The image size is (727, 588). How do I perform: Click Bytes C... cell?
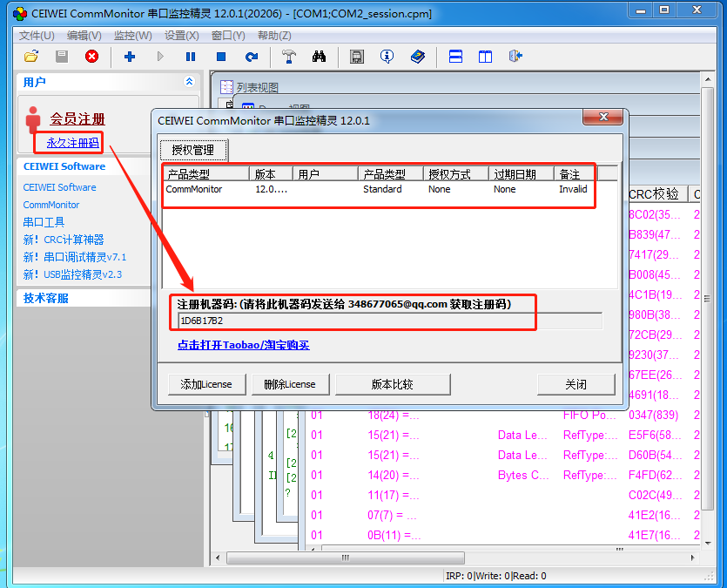pos(523,476)
